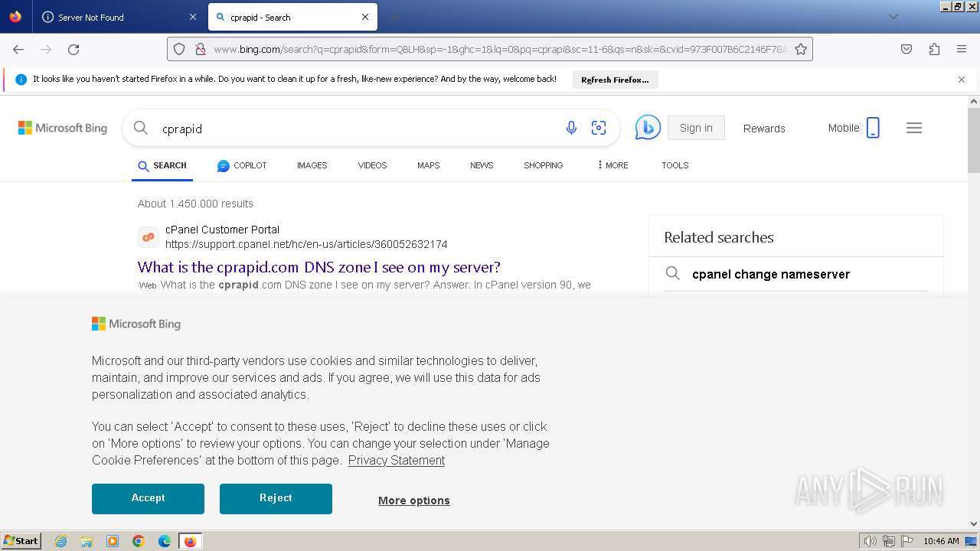The width and height of the screenshot is (980, 551).
Task: Switch to the SHOPPING tab
Action: [x=544, y=165]
